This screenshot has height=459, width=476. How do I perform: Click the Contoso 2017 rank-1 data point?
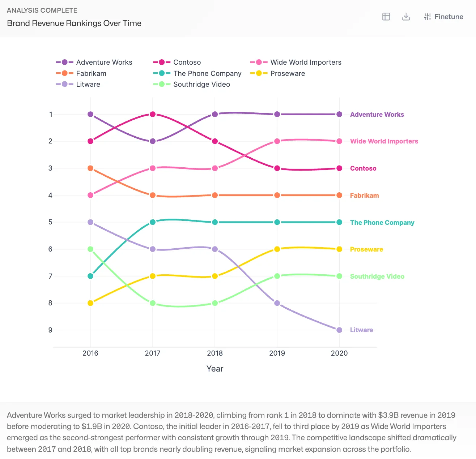point(152,114)
